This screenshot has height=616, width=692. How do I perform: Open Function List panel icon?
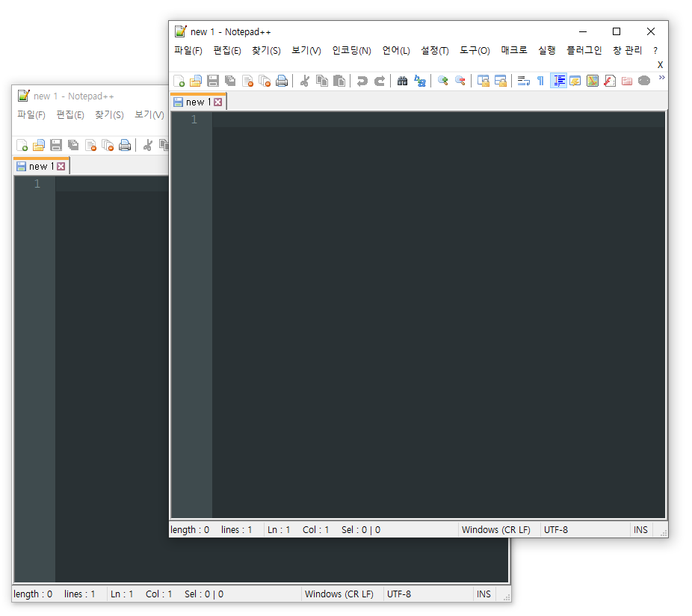coord(610,81)
